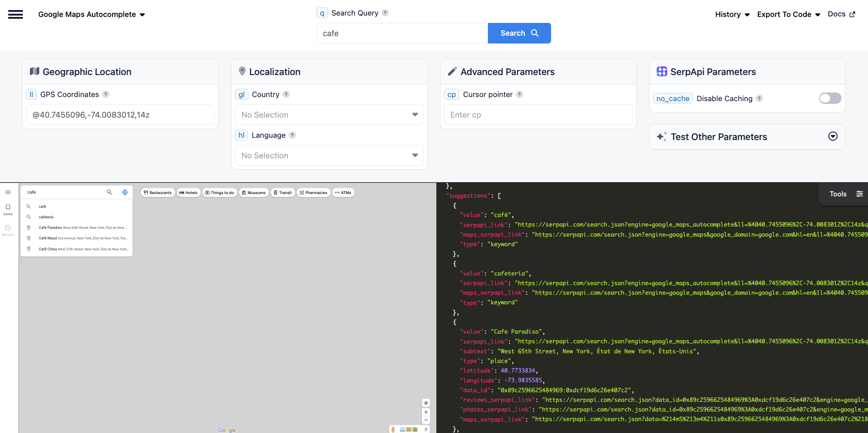The image size is (868, 433).
Task: Click the 'cp' parameter badge
Action: (451, 94)
